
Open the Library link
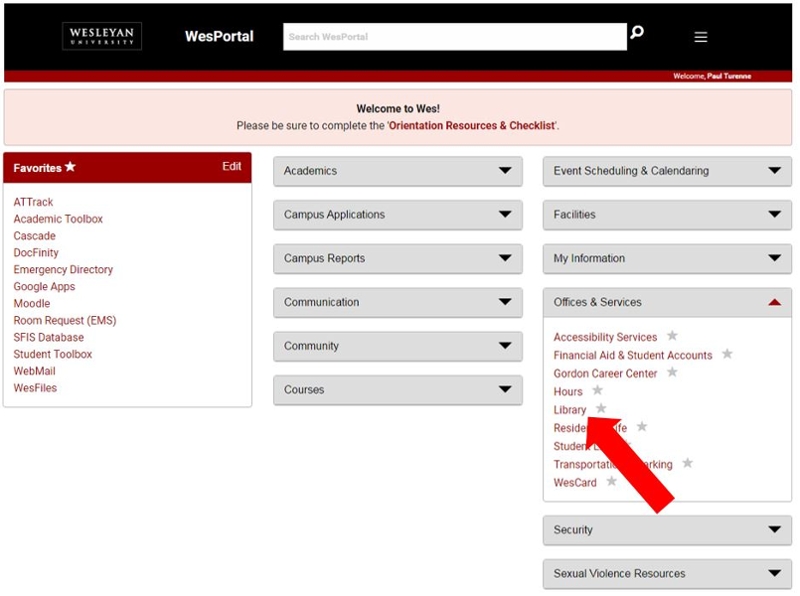(x=570, y=410)
